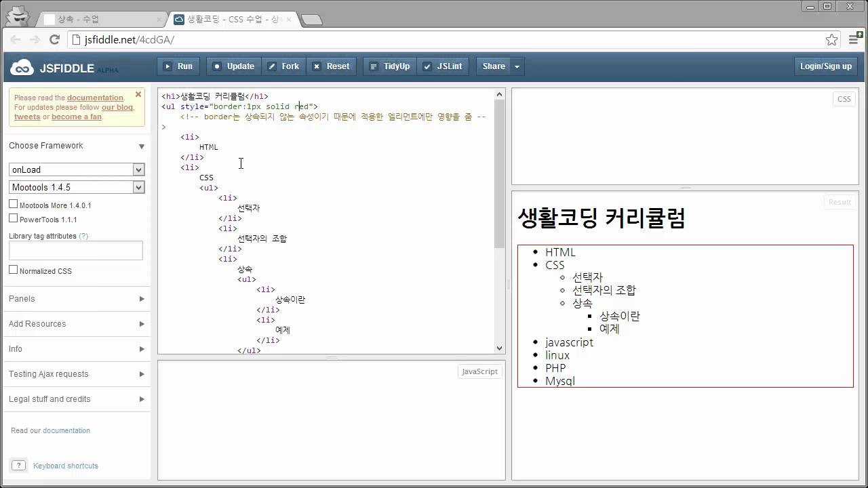868x488 pixels.
Task: Click the keyboard shortcuts question mark icon
Action: pos(18,466)
